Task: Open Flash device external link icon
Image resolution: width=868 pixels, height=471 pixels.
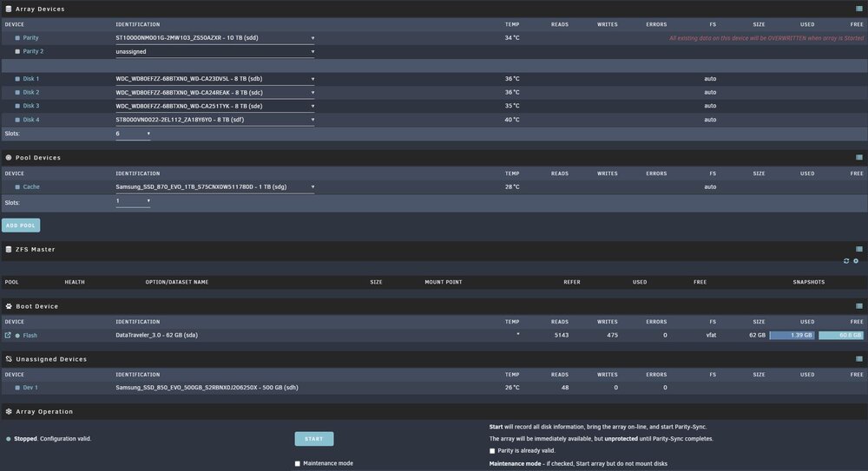Action: coord(8,336)
